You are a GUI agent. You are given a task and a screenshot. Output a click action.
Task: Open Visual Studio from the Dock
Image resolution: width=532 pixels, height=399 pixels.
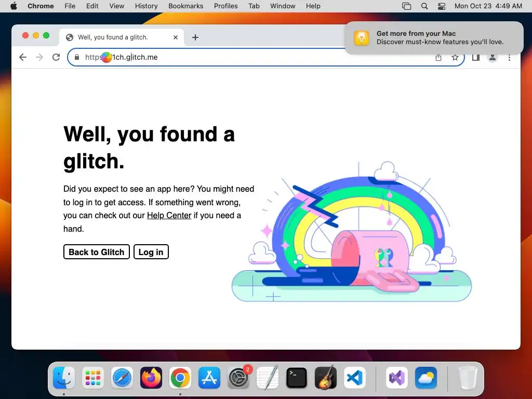coord(396,378)
